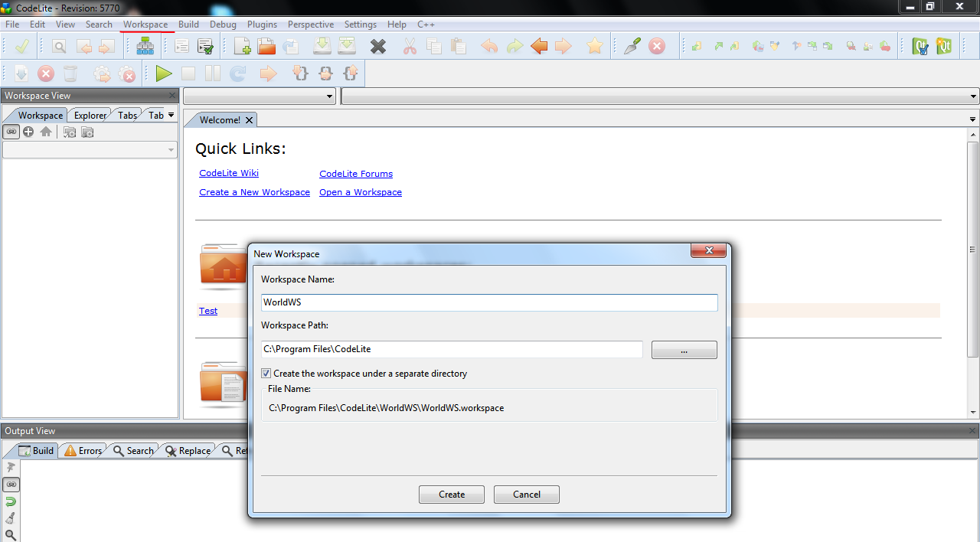Click the recent workspaces orange folder thumbnail

[223, 266]
